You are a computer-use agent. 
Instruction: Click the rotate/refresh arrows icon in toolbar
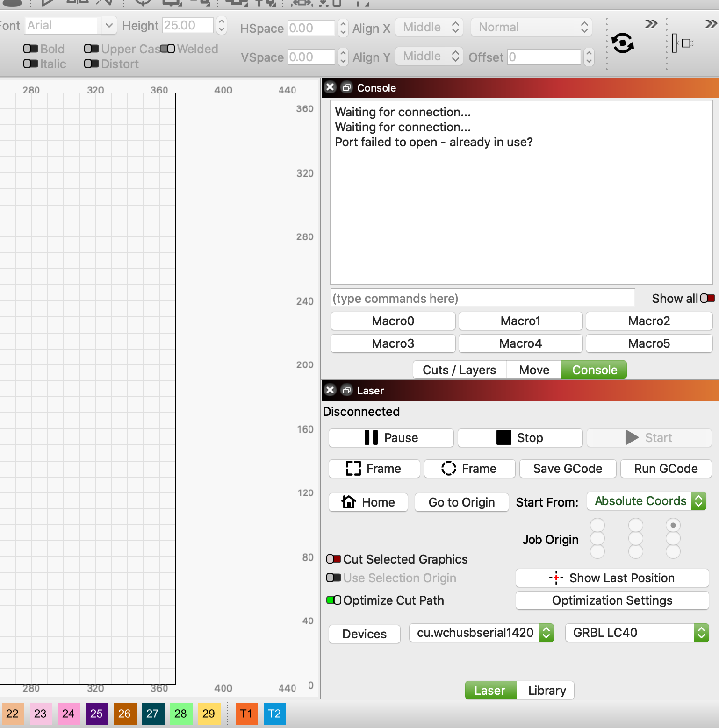623,43
